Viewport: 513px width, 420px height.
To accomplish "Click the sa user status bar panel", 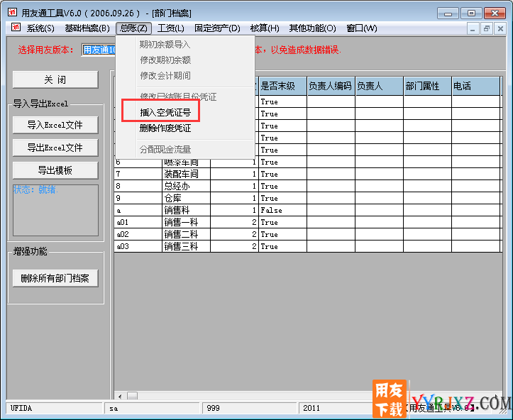I will point(152,408).
